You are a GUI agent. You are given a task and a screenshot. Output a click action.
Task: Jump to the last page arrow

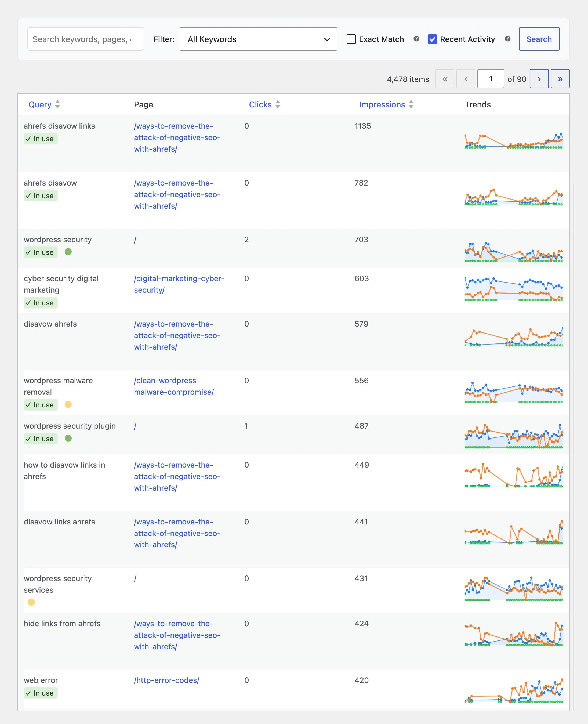[560, 79]
